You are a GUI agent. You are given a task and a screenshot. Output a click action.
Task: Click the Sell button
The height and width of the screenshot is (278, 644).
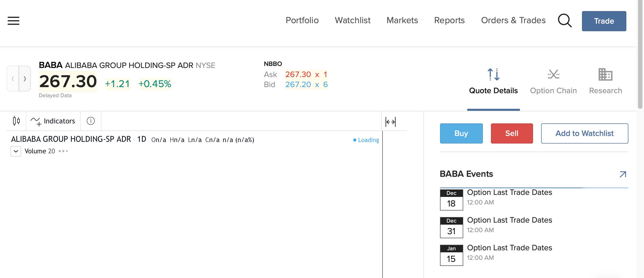512,133
